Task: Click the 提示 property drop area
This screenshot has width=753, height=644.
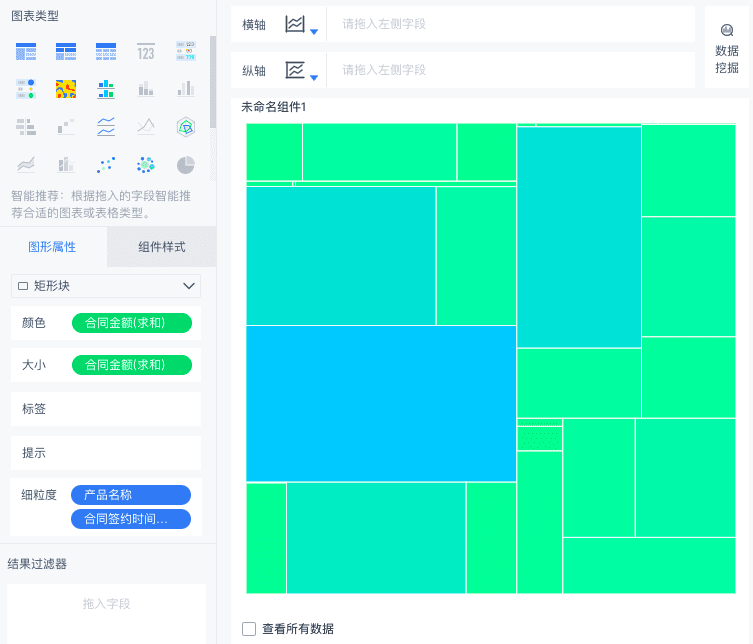Action: [106, 453]
